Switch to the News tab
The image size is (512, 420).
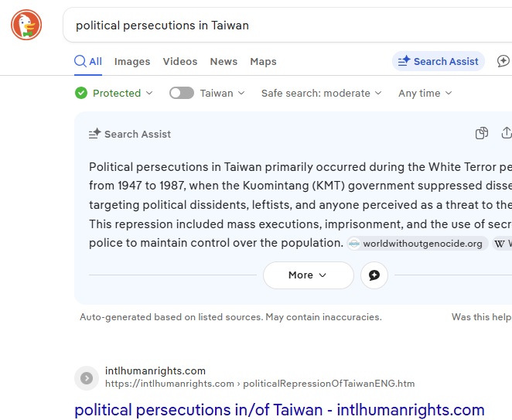[x=224, y=62]
